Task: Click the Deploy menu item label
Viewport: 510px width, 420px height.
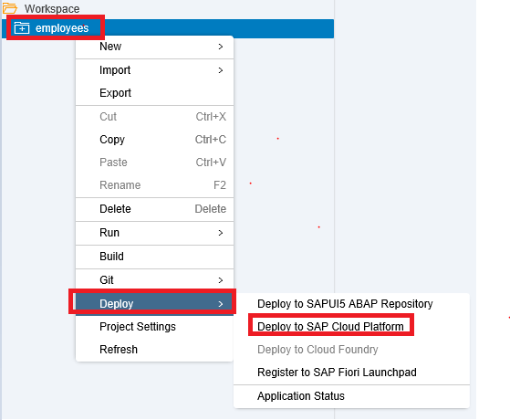Action: click(x=117, y=304)
